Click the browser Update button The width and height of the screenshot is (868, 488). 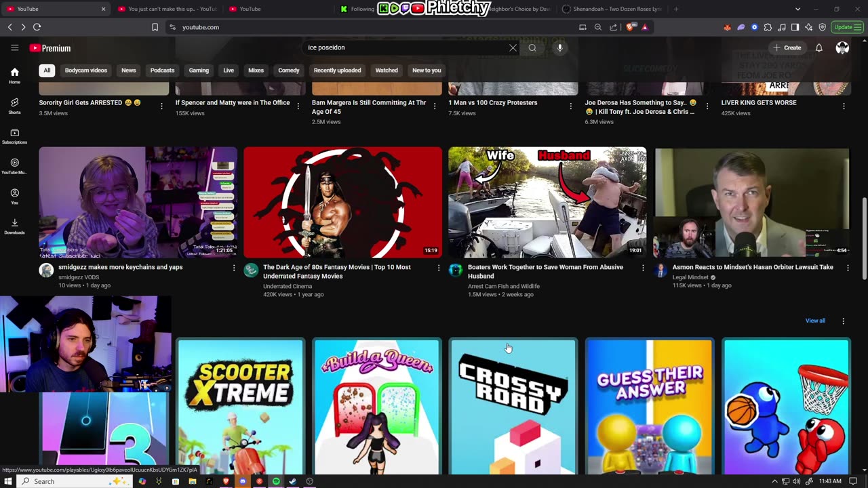click(x=848, y=27)
